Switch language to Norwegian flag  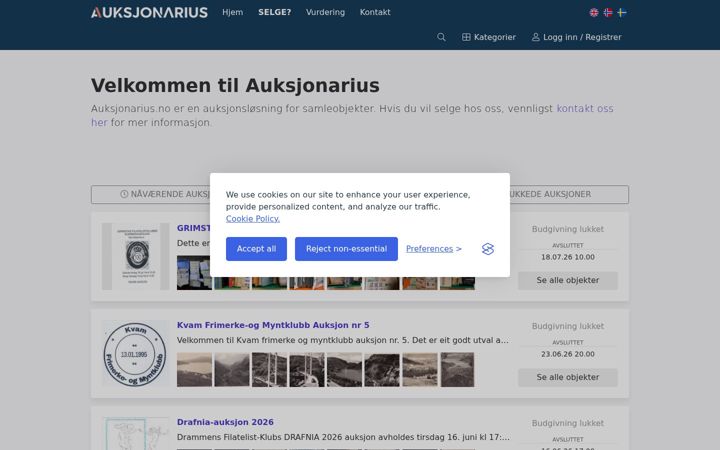tap(608, 12)
